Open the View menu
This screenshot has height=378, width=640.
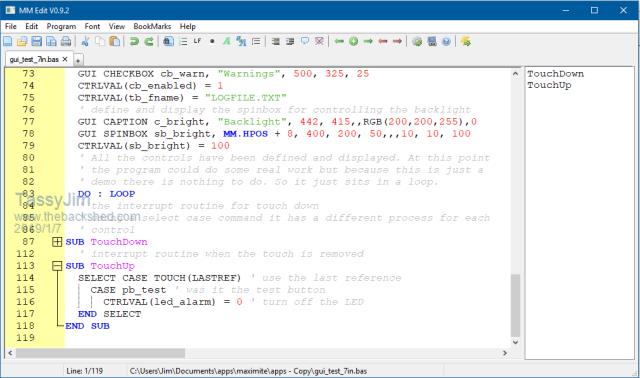coord(117,26)
